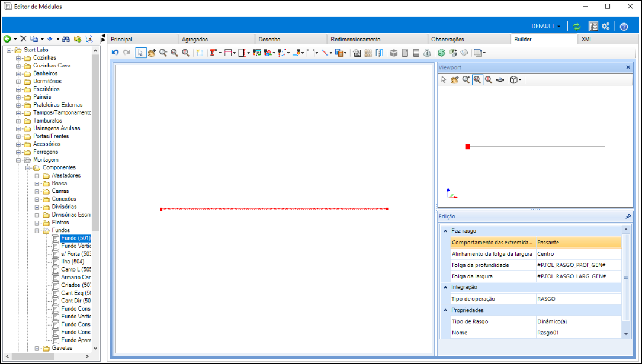The height and width of the screenshot is (364, 642).
Task: Expand the Cozinhas folder in tree
Action: pyautogui.click(x=18, y=58)
